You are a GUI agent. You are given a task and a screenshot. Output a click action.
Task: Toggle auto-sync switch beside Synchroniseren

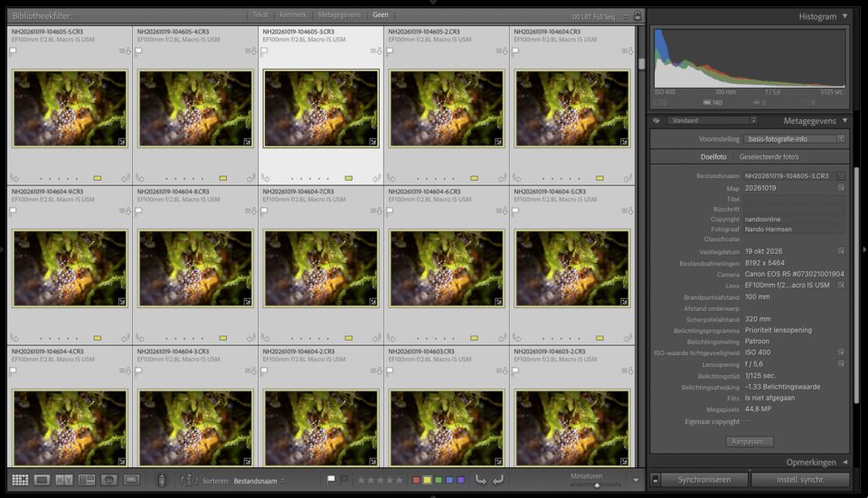click(655, 480)
